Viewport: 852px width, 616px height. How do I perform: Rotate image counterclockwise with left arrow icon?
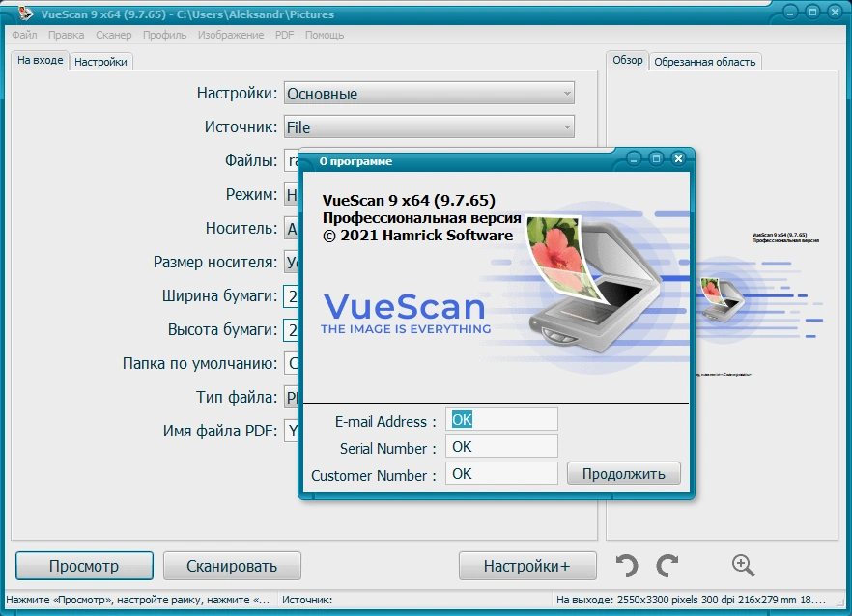click(x=627, y=566)
